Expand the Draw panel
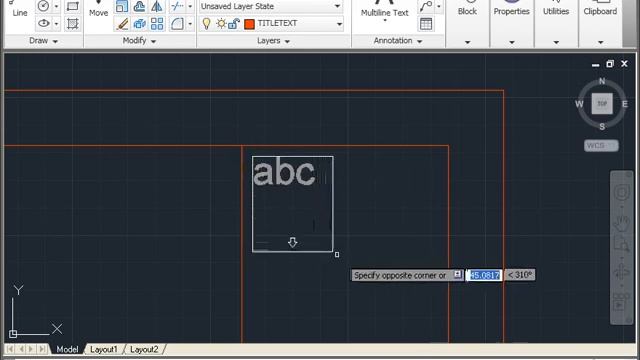Viewport: 640px width, 360px height. pyautogui.click(x=43, y=41)
